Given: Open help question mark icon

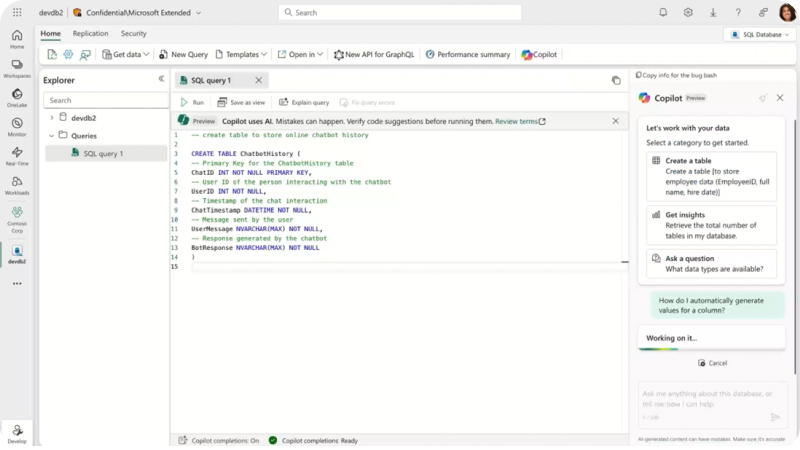Looking at the screenshot, I should pyautogui.click(x=738, y=12).
